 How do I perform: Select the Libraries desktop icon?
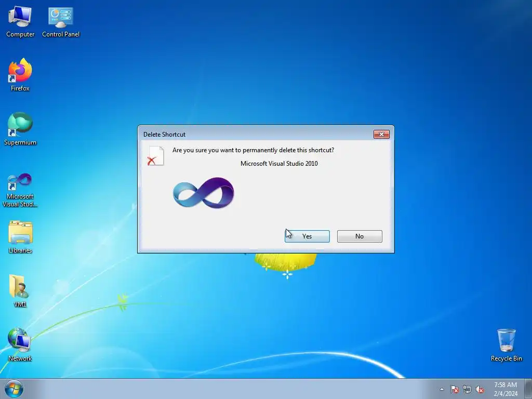point(20,237)
